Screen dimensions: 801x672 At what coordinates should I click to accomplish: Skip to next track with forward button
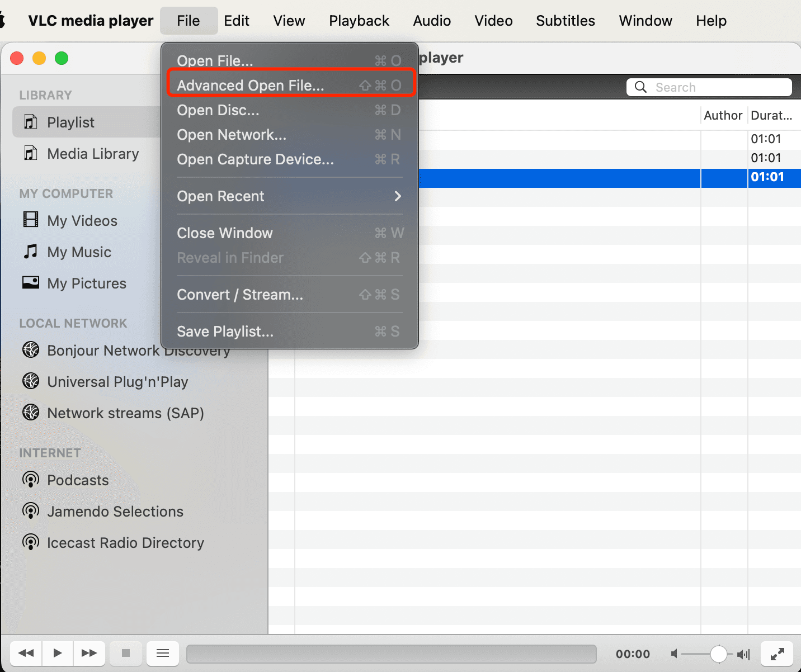pyautogui.click(x=89, y=653)
